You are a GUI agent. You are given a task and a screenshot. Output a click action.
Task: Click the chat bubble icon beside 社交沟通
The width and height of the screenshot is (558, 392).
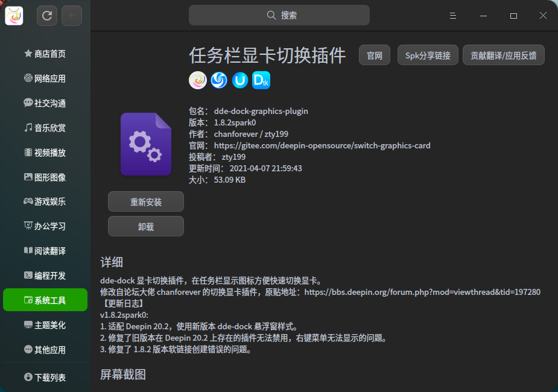28,103
